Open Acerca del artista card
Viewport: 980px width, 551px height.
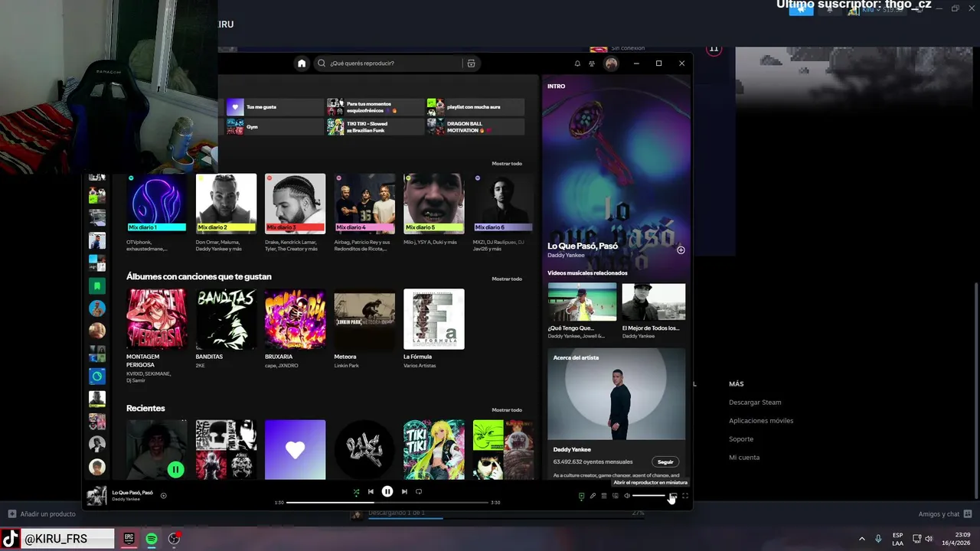click(616, 413)
